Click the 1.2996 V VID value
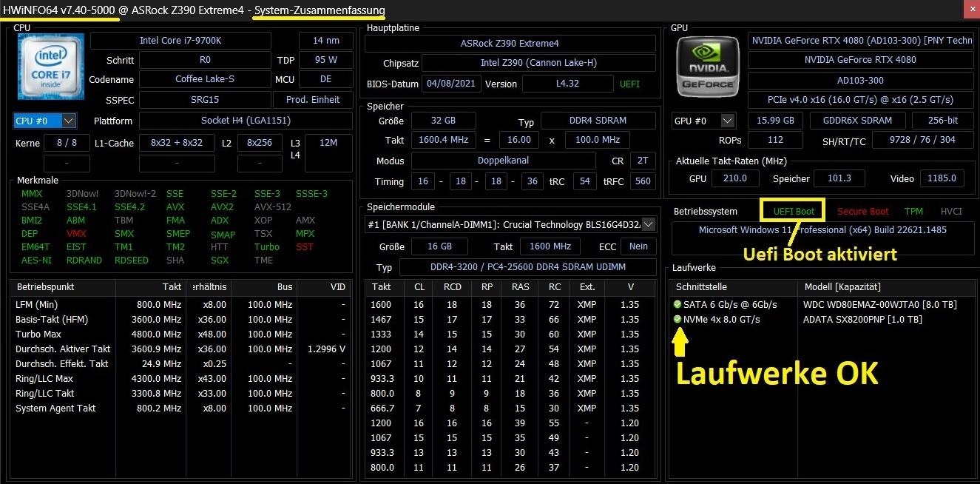Image resolution: width=980 pixels, height=484 pixels. coord(326,349)
